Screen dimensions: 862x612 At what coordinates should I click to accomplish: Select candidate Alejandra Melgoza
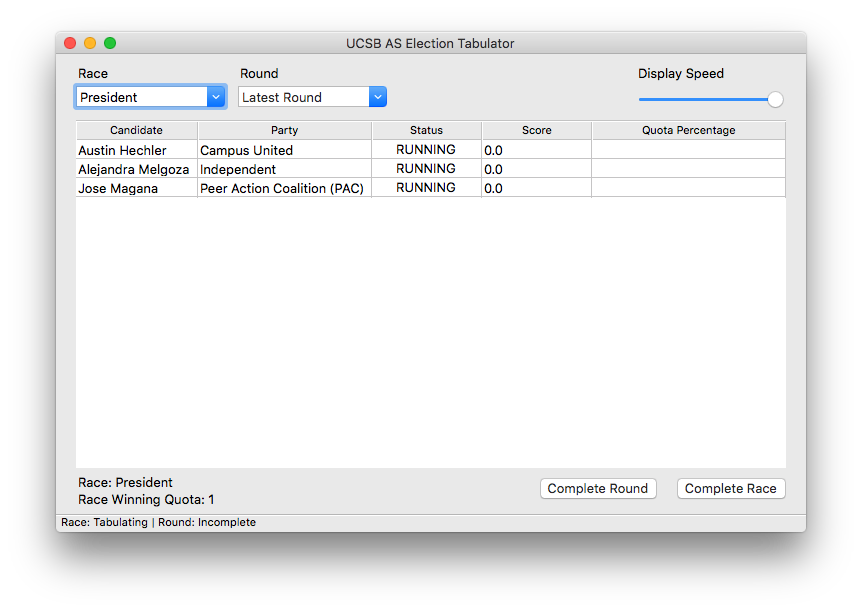[134, 169]
